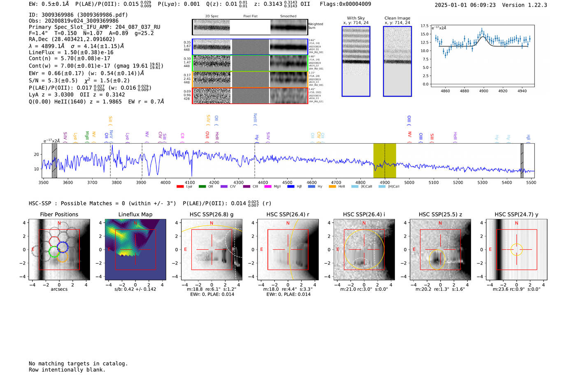Click the (K)CaII legend swatch

355,187
